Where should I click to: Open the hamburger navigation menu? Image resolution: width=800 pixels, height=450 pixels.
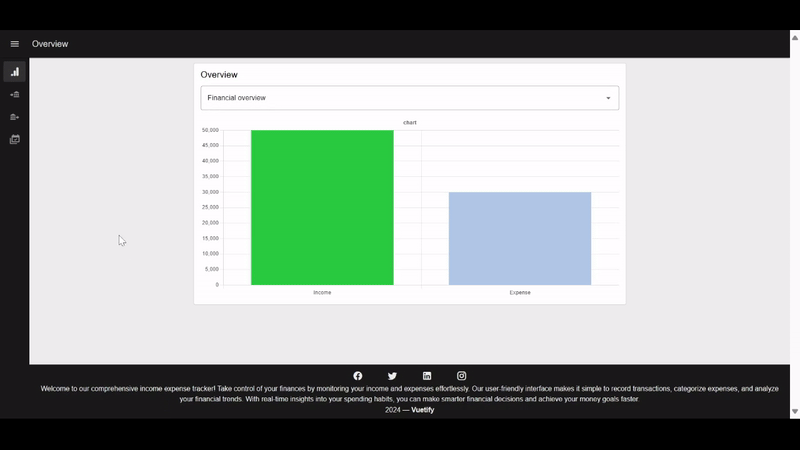click(x=15, y=44)
